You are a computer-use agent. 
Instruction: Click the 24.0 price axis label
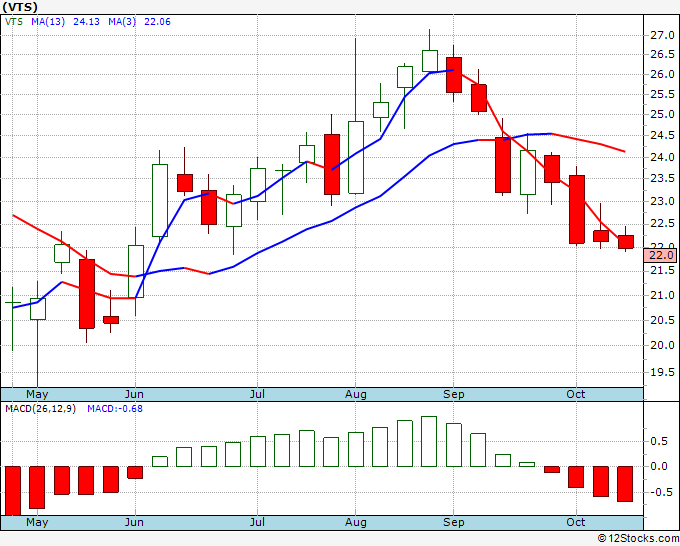click(x=662, y=157)
